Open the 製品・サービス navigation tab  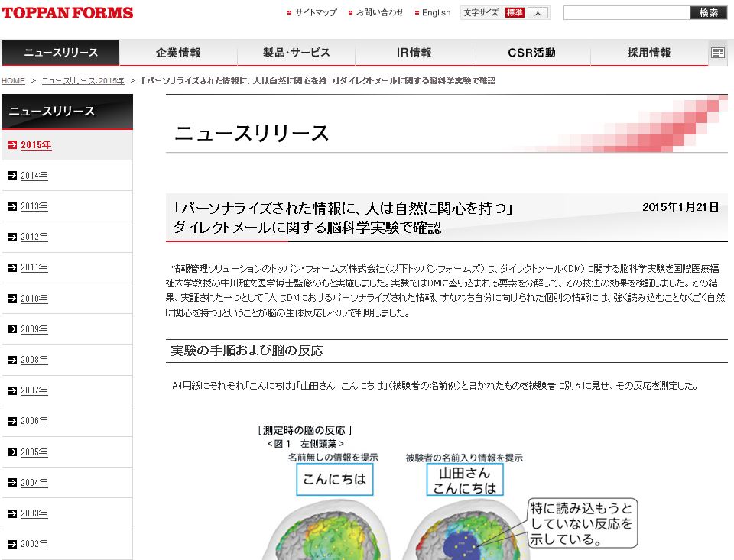click(x=297, y=53)
